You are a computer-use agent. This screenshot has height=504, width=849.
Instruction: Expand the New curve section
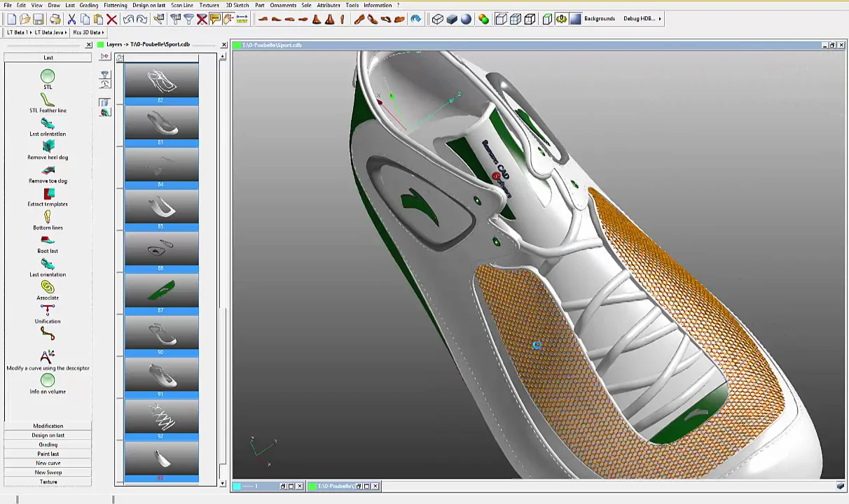click(x=48, y=463)
